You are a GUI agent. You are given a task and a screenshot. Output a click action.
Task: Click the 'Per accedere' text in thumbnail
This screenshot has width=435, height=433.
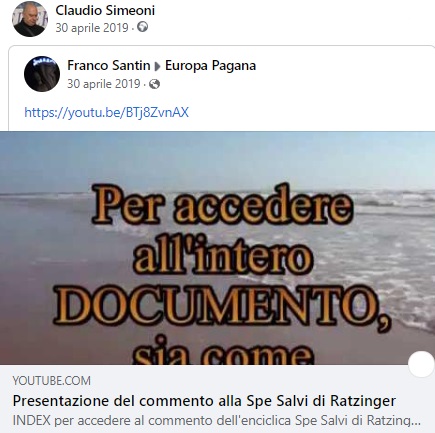click(x=222, y=205)
